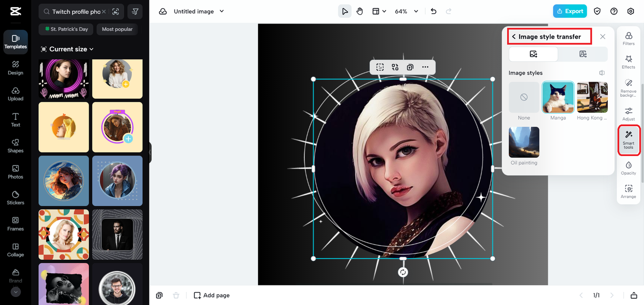Click the image search scan icon
This screenshot has width=644, height=305.
116,12
